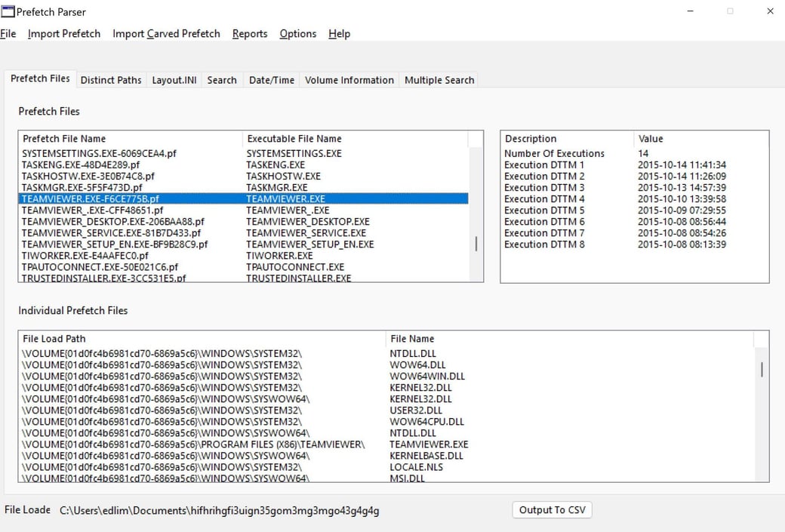Open the Import Prefetch menu
This screenshot has height=532, width=785.
pyautogui.click(x=64, y=33)
